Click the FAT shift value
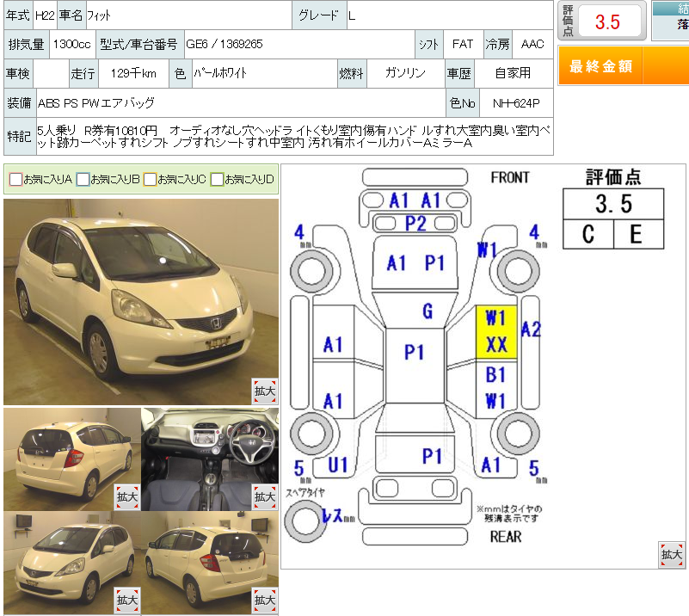 (463, 45)
